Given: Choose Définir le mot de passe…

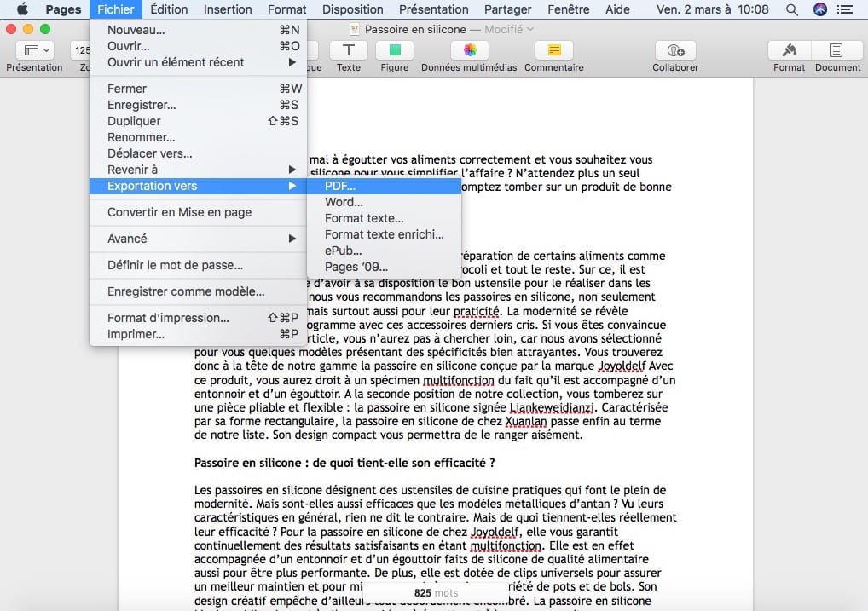Looking at the screenshot, I should coord(198,265).
